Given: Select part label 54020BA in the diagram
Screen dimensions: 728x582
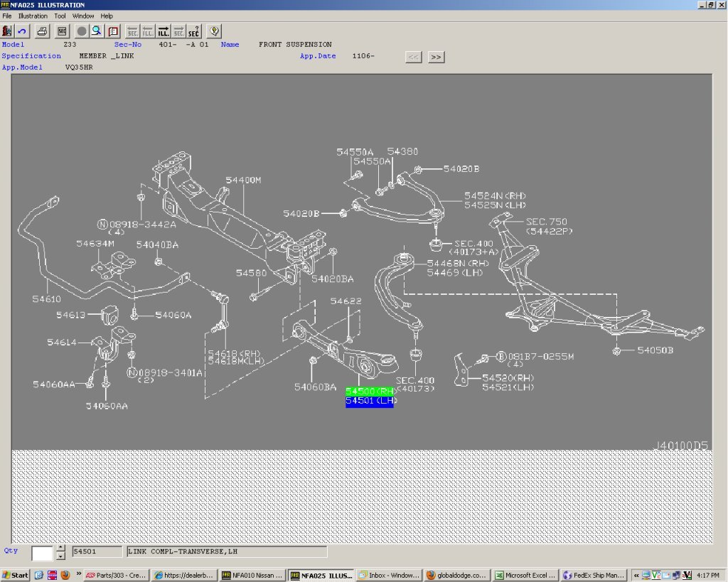Looking at the screenshot, I should tap(333, 279).
